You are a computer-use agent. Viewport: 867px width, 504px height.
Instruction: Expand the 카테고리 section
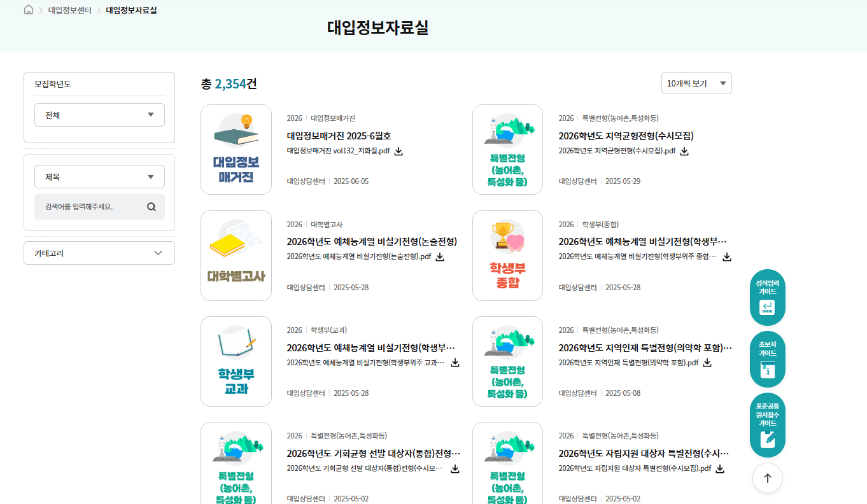click(99, 253)
